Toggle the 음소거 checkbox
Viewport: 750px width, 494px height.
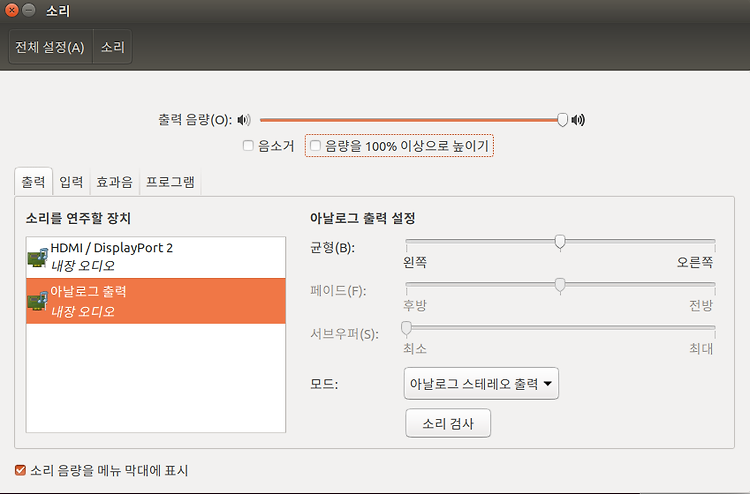[x=248, y=145]
